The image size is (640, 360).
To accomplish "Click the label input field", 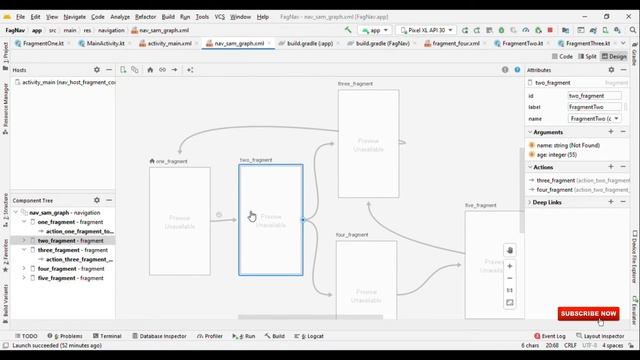I will (x=594, y=107).
